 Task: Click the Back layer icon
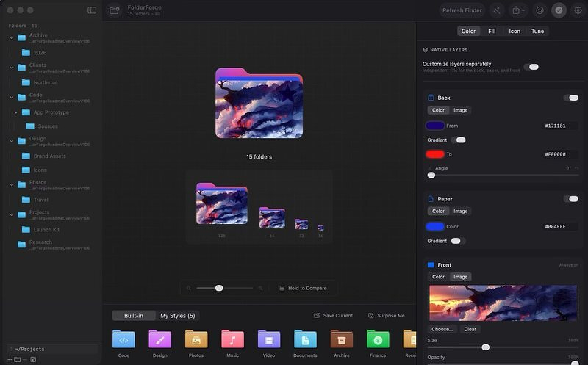431,98
